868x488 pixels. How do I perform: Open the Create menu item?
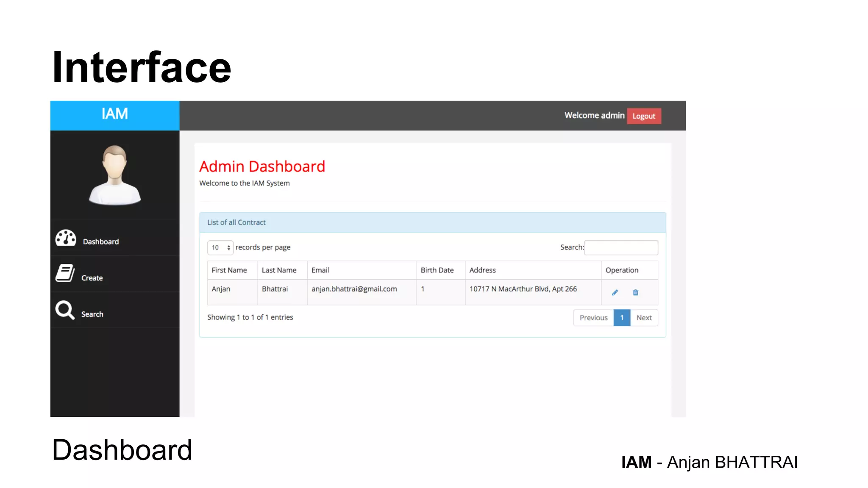point(114,274)
